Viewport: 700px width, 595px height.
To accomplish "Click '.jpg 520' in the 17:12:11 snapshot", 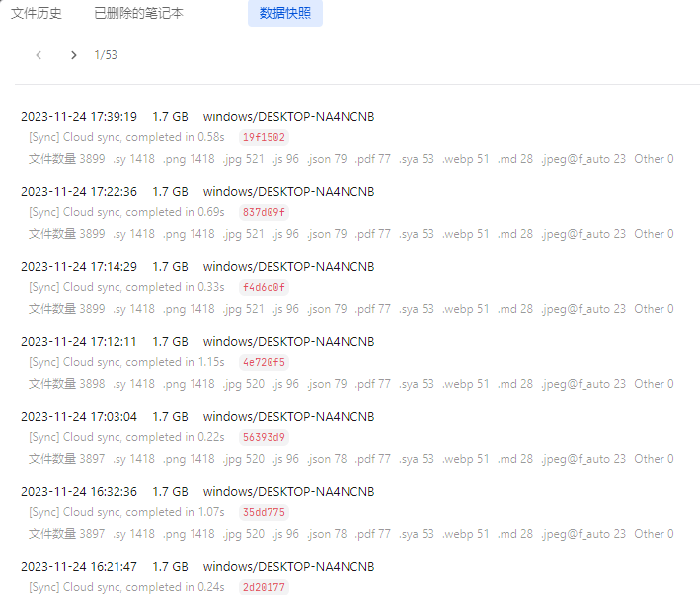I will tap(244, 384).
